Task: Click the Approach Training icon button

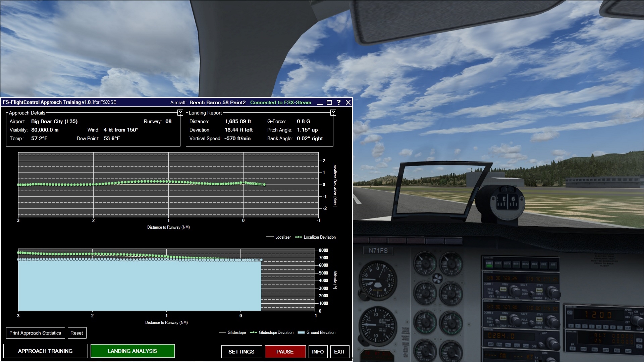Action: 45,351
